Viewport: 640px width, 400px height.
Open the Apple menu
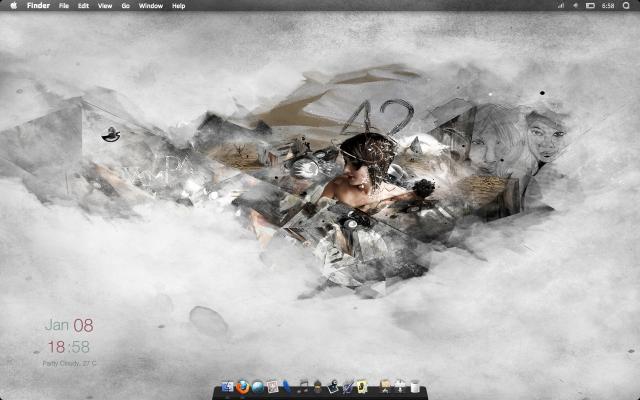click(13, 6)
